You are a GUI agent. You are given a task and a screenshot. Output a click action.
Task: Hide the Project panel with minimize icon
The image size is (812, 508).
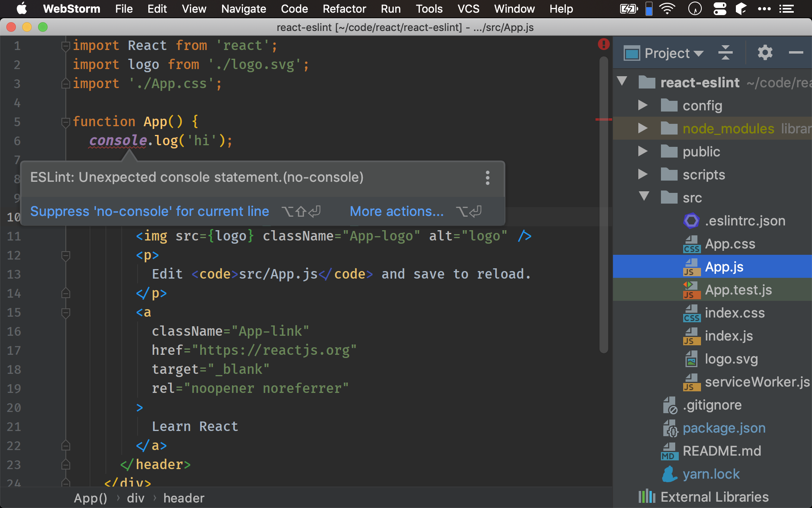coord(796,53)
